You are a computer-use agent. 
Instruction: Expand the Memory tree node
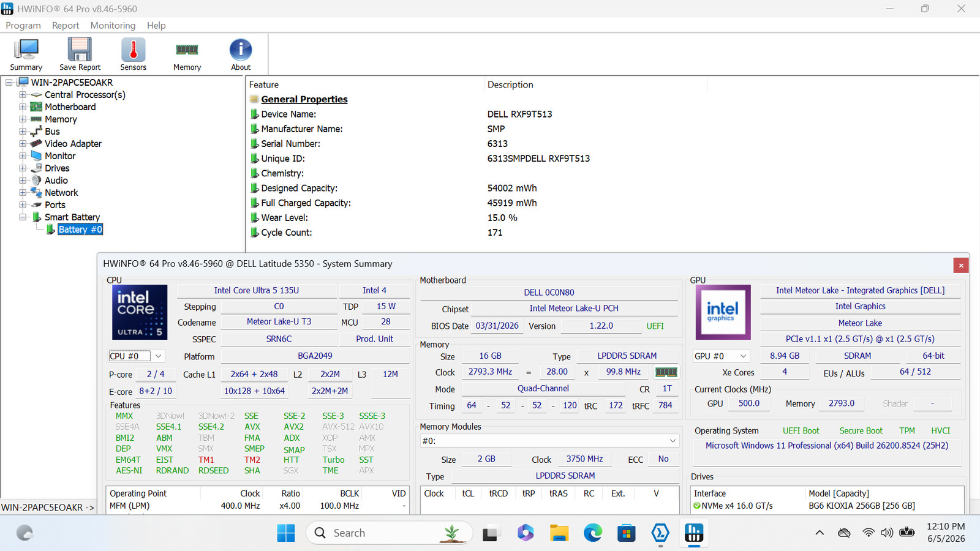pyautogui.click(x=23, y=119)
